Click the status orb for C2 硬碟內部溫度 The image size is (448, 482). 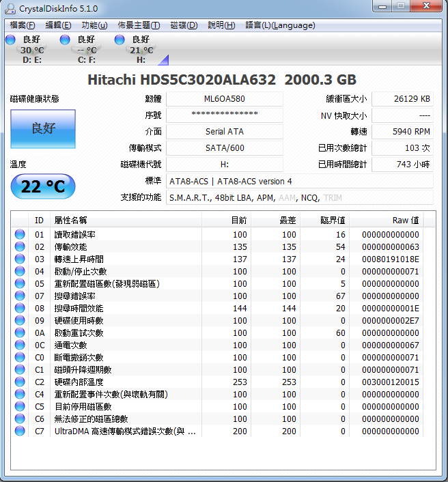pyautogui.click(x=20, y=382)
